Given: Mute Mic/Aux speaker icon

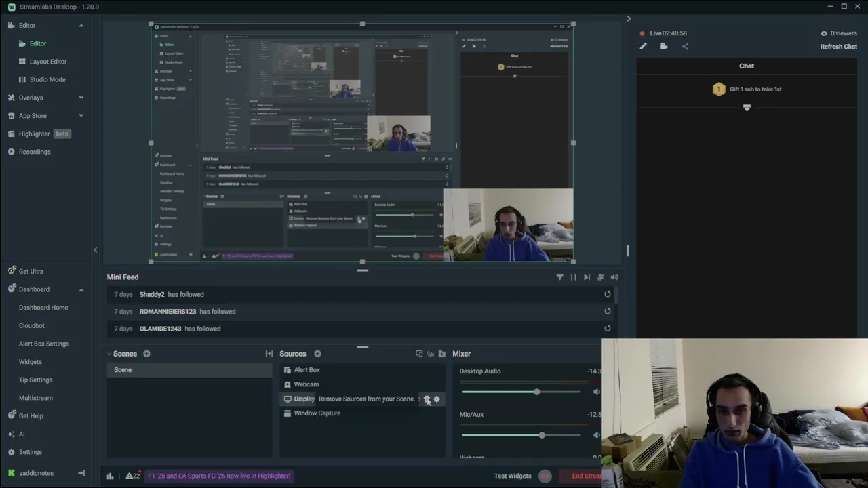Looking at the screenshot, I should click(x=596, y=435).
